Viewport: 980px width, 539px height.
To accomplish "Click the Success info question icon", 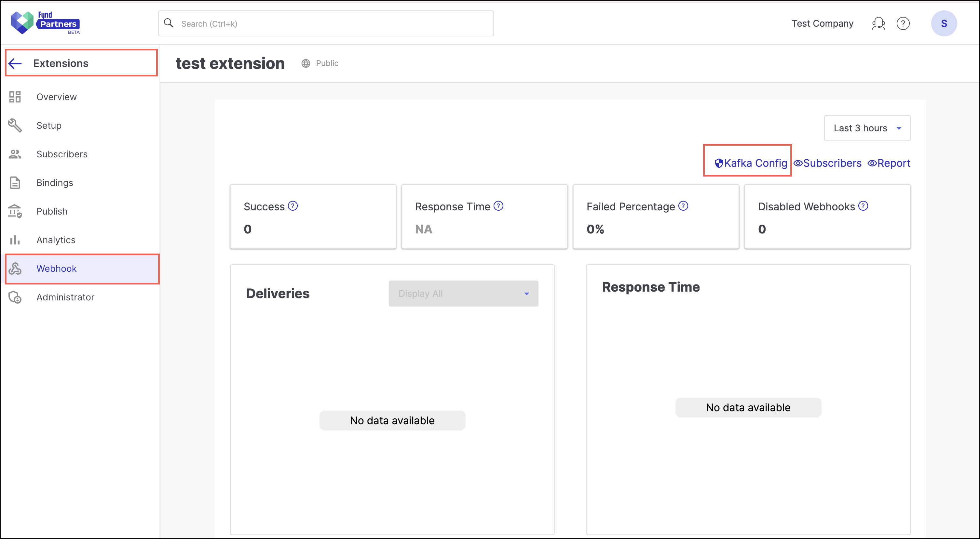I will tap(293, 206).
